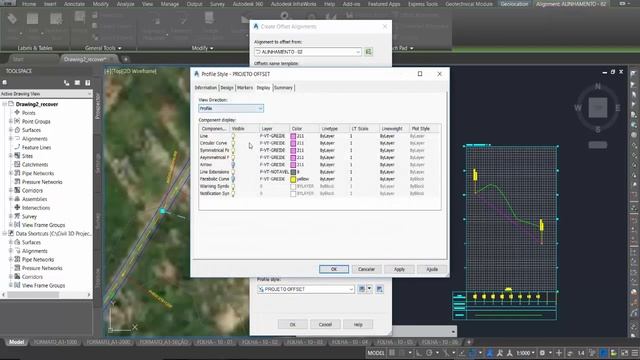Switch to the Information tab

[206, 88]
